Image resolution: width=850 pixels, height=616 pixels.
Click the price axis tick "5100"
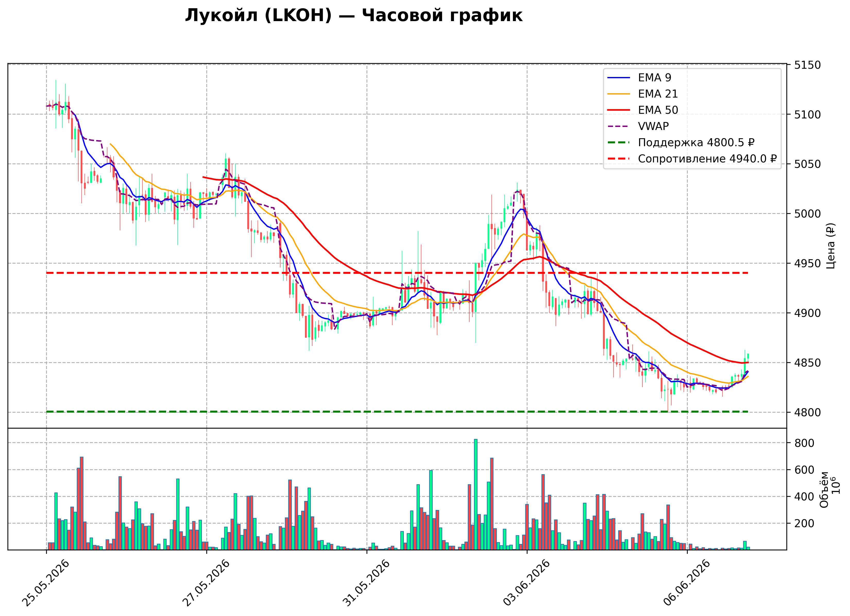(808, 115)
